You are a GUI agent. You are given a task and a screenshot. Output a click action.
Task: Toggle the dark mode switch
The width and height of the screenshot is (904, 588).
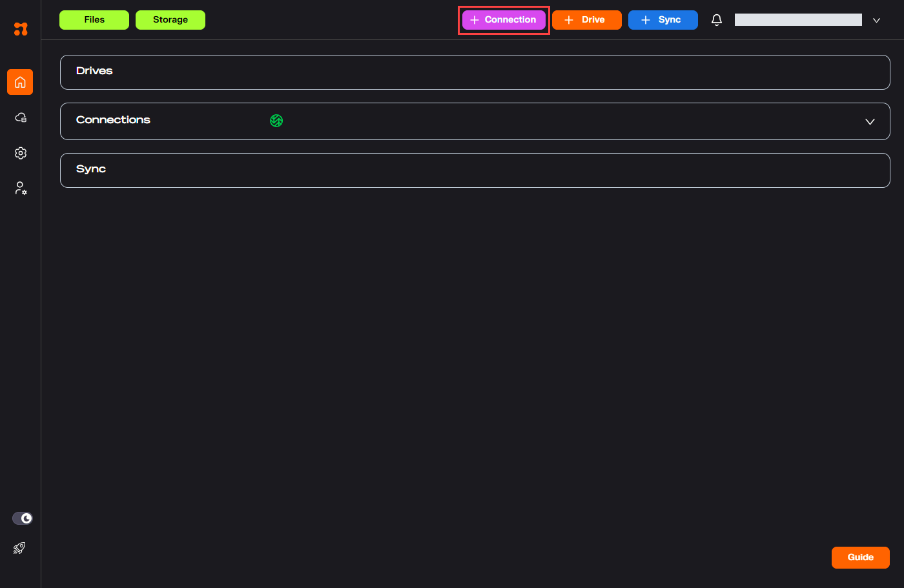point(23,518)
